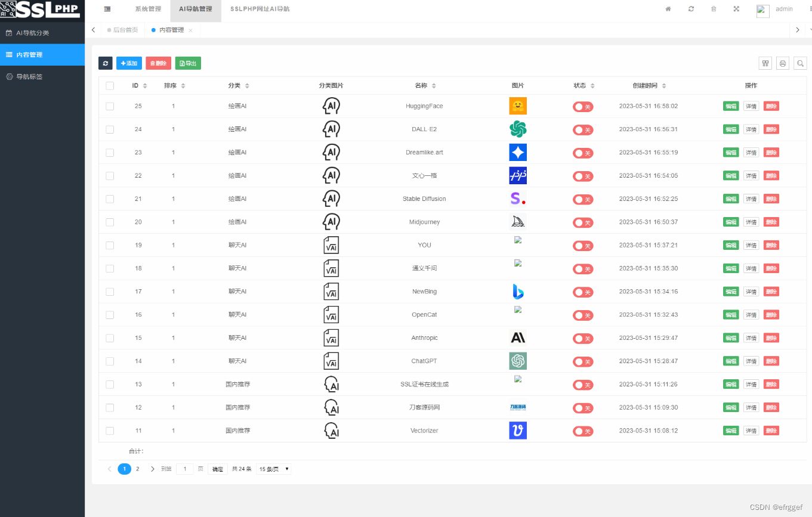Click the clear cache trash icon in navbar
Image resolution: width=812 pixels, height=517 pixels.
(713, 9)
